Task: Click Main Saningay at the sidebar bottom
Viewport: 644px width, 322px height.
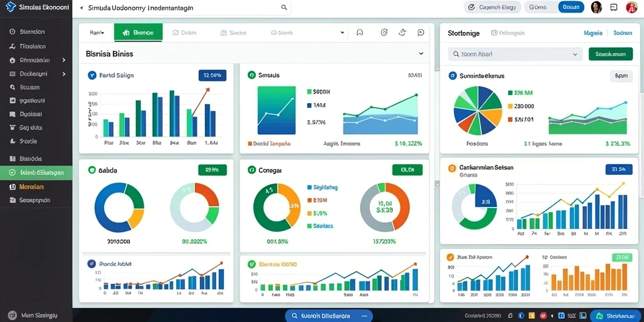Action: click(x=34, y=316)
